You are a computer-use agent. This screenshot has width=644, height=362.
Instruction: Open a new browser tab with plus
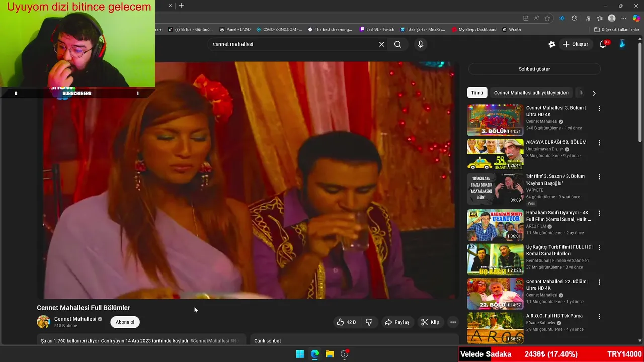[x=181, y=6]
